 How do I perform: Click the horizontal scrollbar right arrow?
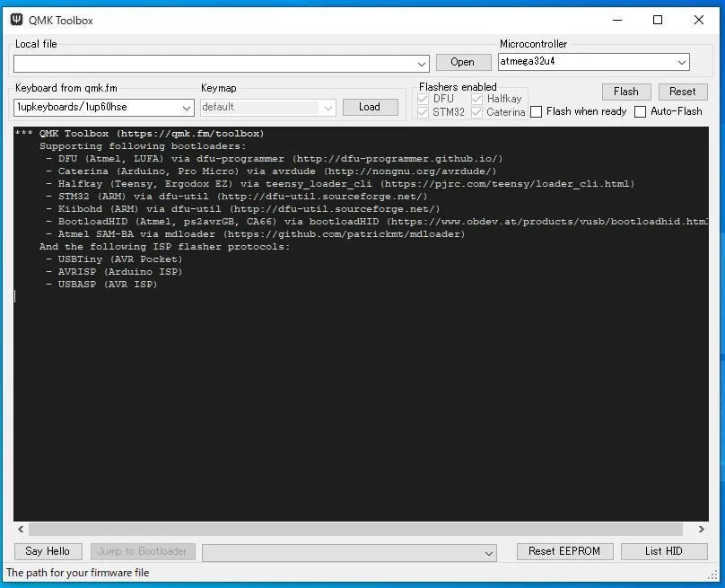click(x=702, y=530)
